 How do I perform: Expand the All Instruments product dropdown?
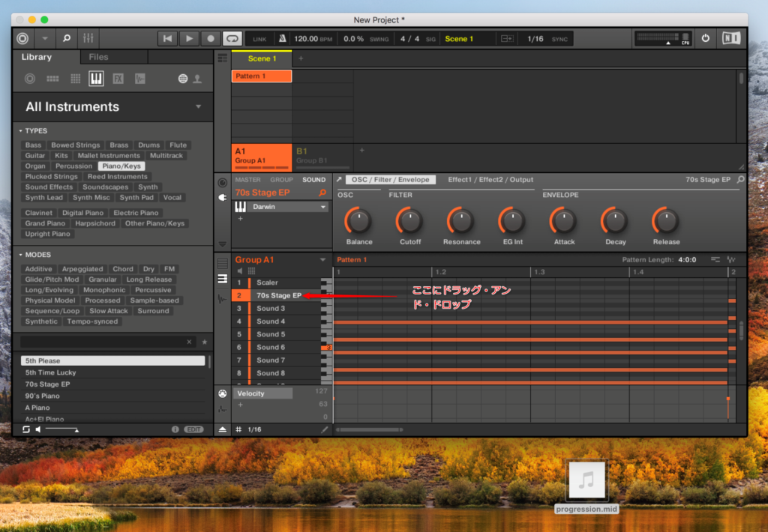point(198,106)
